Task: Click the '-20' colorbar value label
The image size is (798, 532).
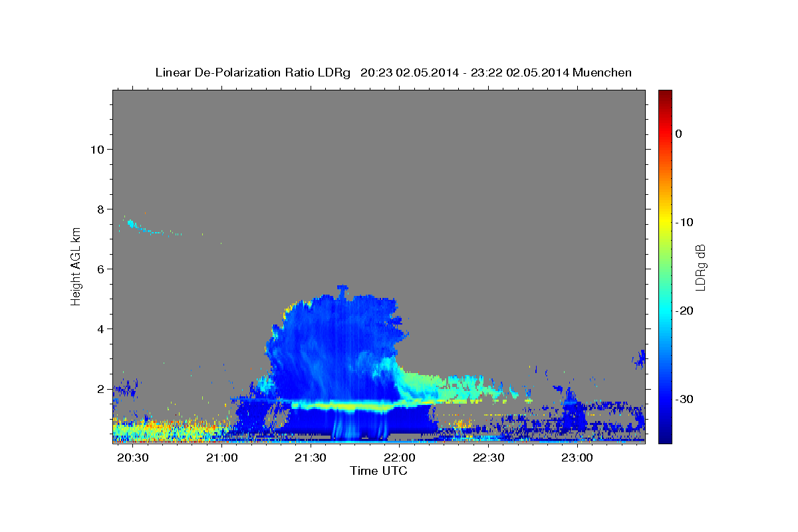Action: point(685,311)
